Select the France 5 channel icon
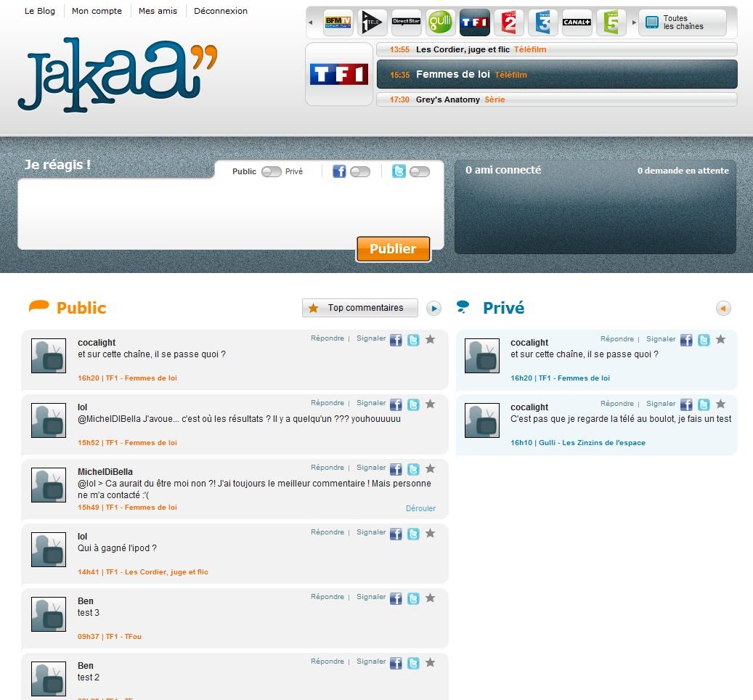 coord(611,23)
